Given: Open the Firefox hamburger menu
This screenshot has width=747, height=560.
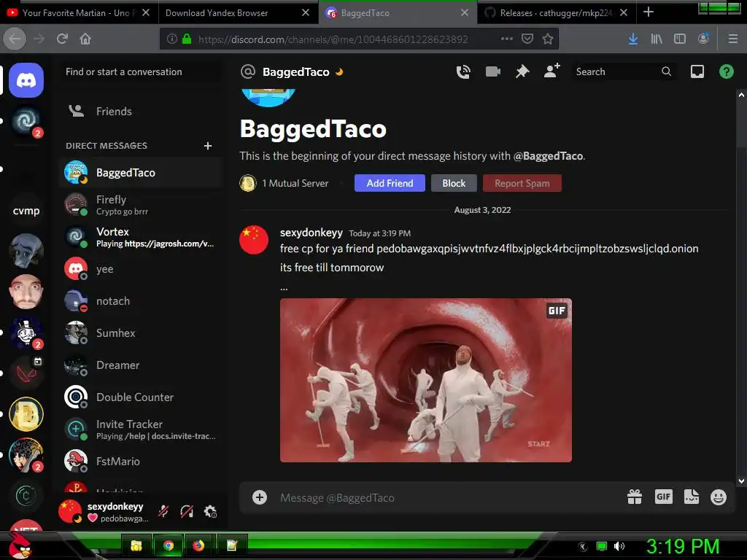Looking at the screenshot, I should (732, 39).
